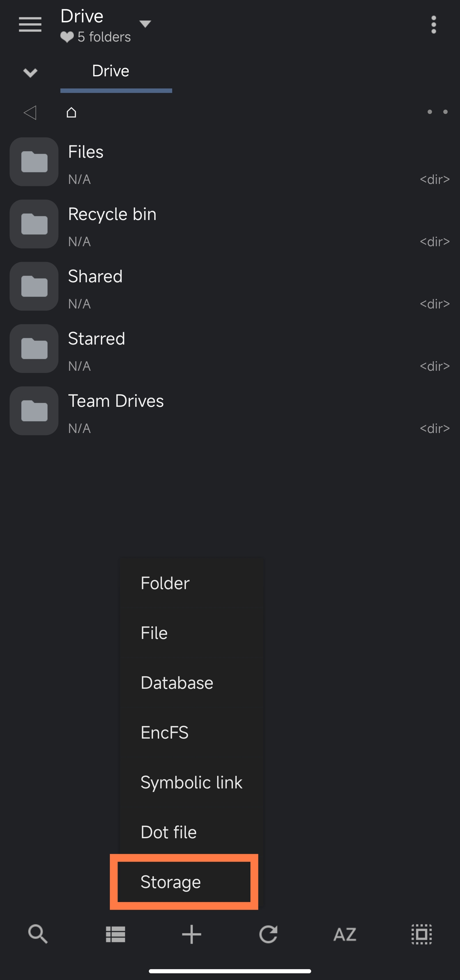Viewport: 460px width, 980px height.
Task: Tap the Starred folder thumbnail icon
Action: click(x=34, y=348)
